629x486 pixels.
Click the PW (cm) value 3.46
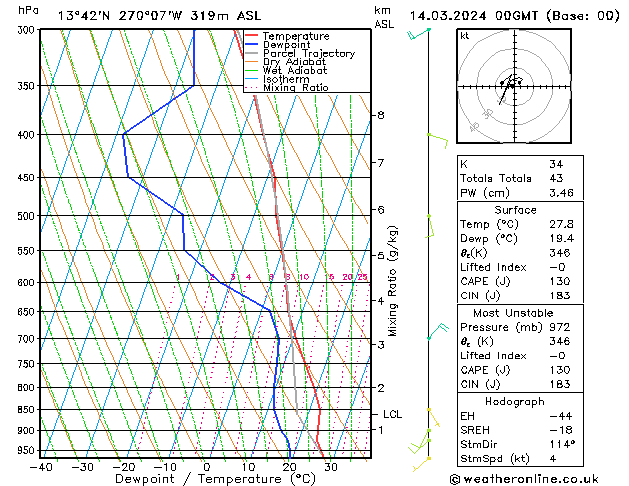[x=561, y=192]
